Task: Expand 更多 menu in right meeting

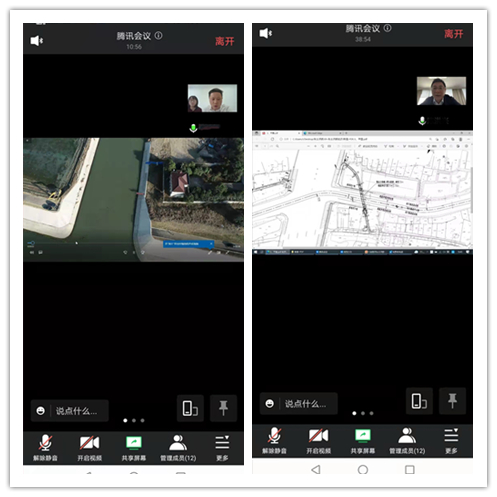Action: coord(451,440)
